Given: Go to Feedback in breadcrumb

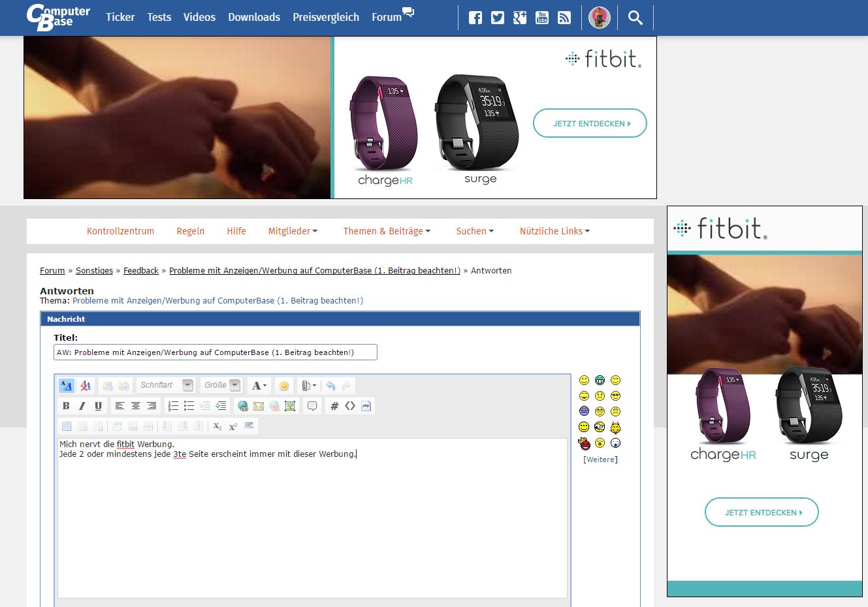Looking at the screenshot, I should point(141,270).
